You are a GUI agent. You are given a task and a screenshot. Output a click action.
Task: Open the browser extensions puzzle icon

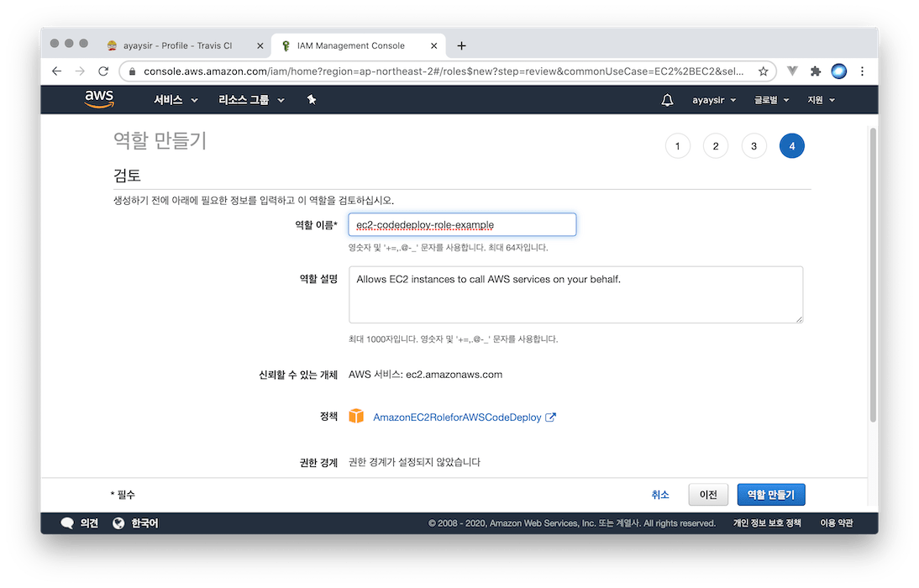[815, 71]
